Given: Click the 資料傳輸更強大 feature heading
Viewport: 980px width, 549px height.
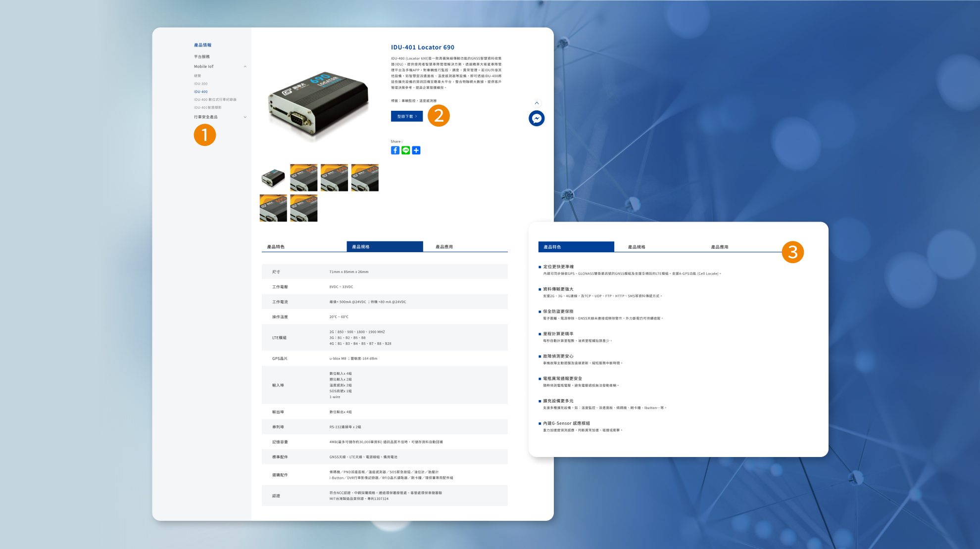Looking at the screenshot, I should coord(558,289).
